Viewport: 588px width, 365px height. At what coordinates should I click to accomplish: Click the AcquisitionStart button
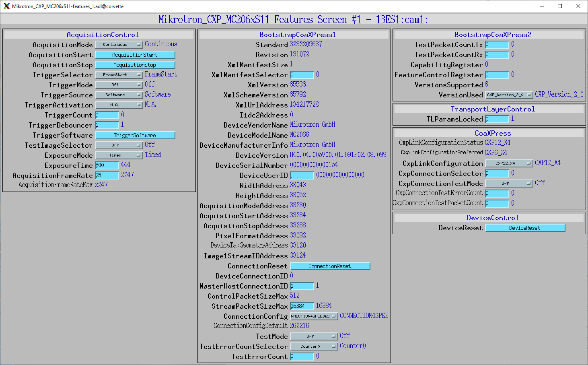coord(135,55)
